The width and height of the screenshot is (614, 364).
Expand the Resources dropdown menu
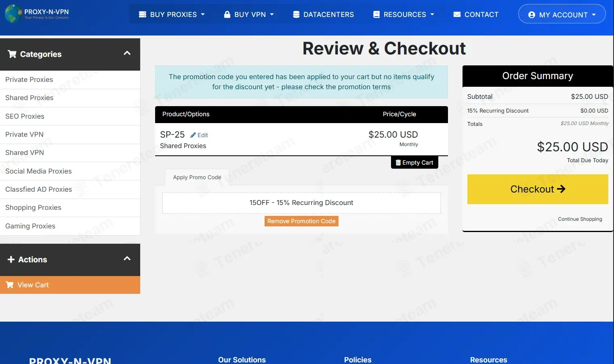click(x=404, y=15)
